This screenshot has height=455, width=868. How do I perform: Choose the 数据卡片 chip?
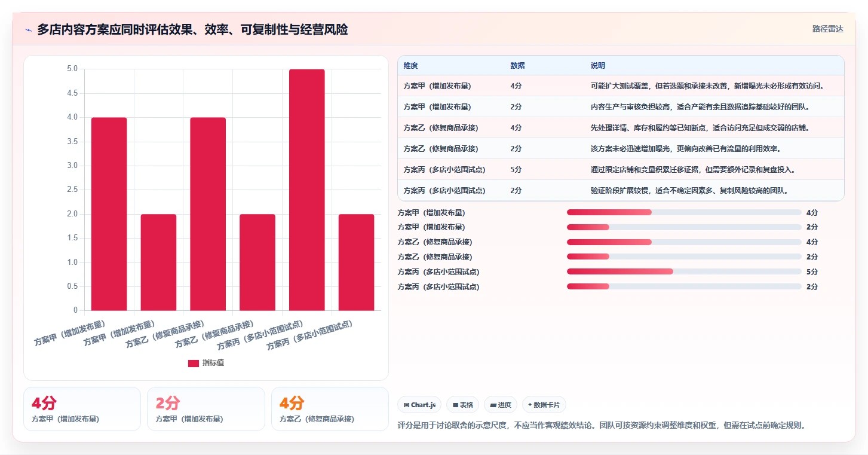[x=544, y=405]
